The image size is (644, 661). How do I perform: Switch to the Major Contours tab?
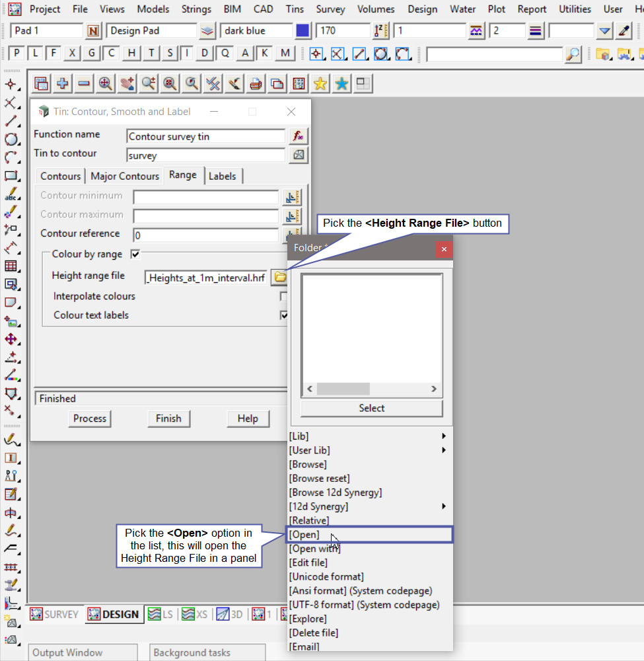[125, 176]
